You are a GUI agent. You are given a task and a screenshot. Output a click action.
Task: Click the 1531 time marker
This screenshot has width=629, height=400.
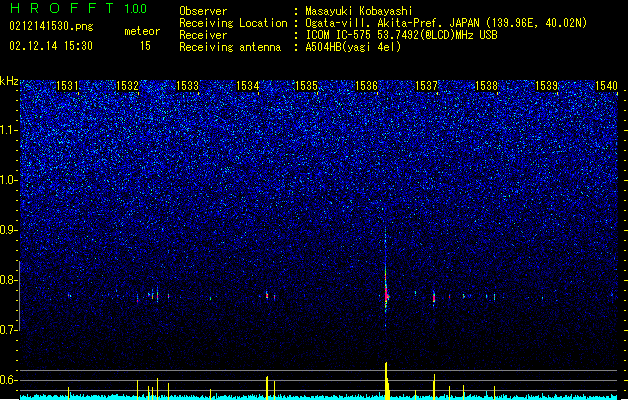click(x=67, y=85)
